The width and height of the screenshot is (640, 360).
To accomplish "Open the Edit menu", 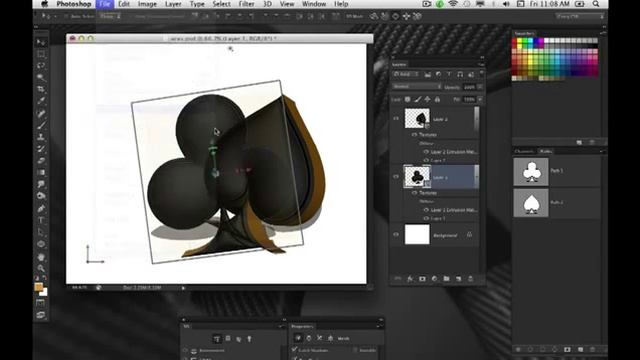I will [x=124, y=4].
